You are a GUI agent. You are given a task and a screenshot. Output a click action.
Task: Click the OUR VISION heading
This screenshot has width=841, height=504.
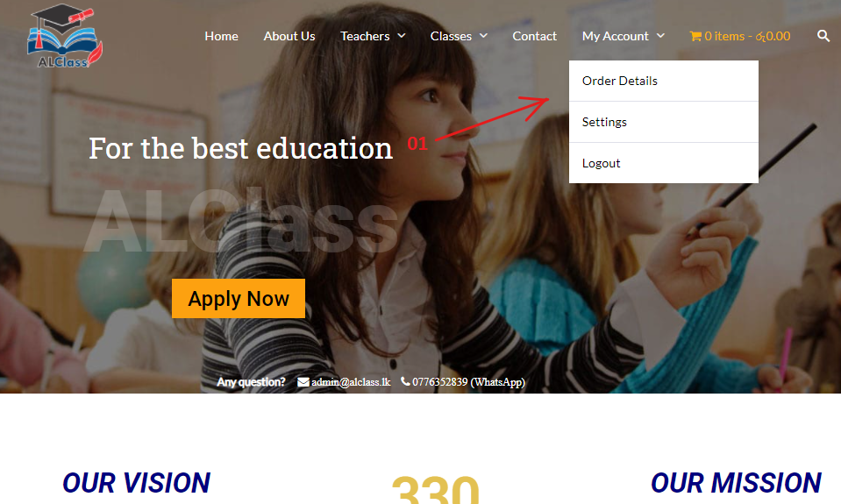tap(136, 483)
